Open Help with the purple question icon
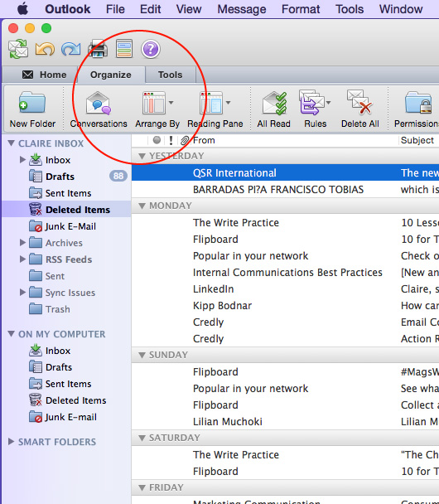The height and width of the screenshot is (504, 439). pos(150,49)
